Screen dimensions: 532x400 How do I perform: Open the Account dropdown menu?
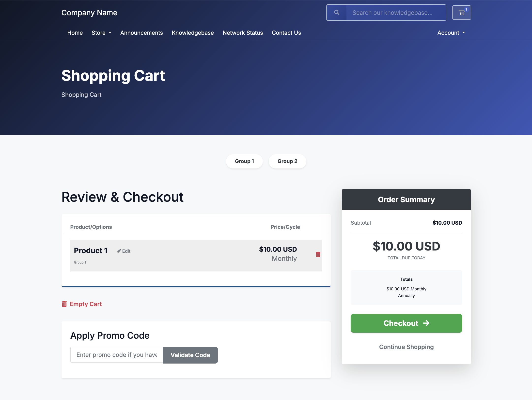(x=451, y=33)
